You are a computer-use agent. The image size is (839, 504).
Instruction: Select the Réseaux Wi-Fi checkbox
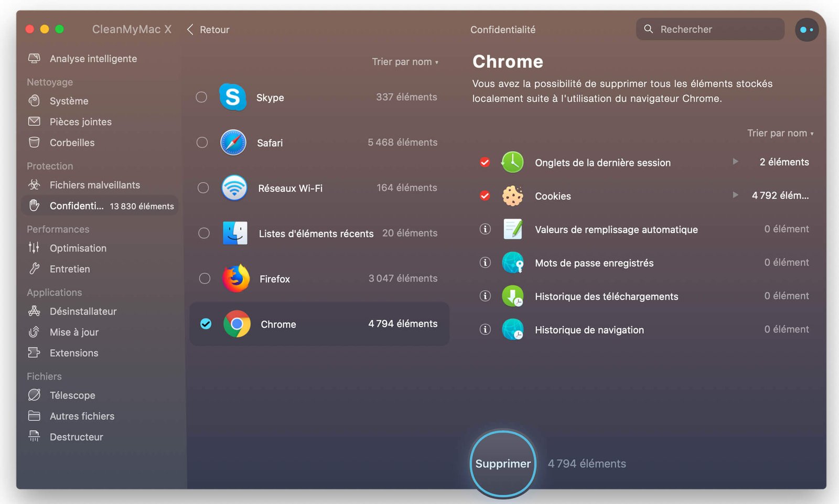(x=203, y=188)
